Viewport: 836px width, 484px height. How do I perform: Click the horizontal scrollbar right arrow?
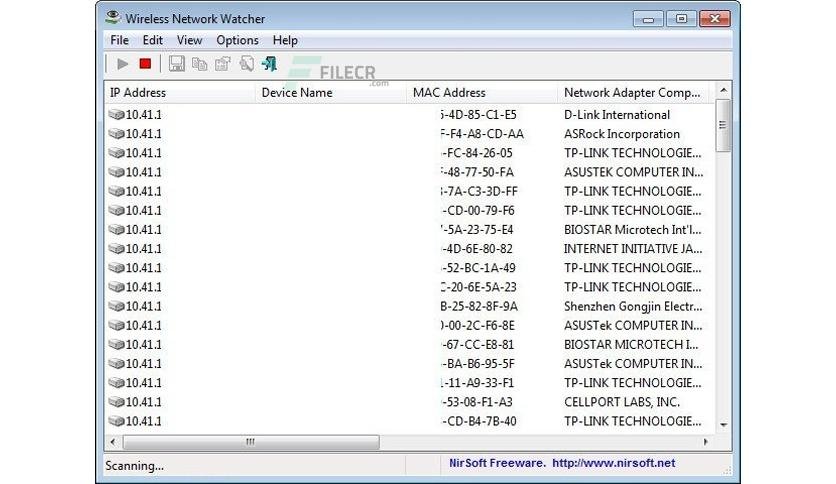[706, 442]
